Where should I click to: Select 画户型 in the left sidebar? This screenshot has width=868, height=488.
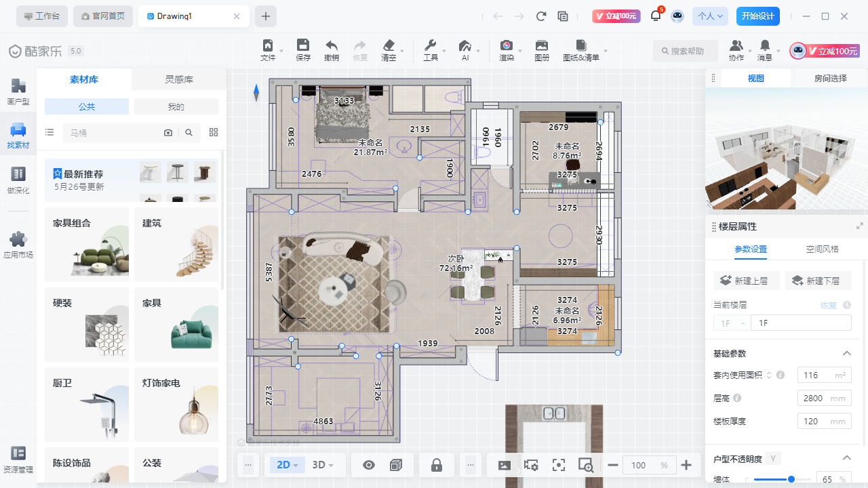(x=18, y=91)
